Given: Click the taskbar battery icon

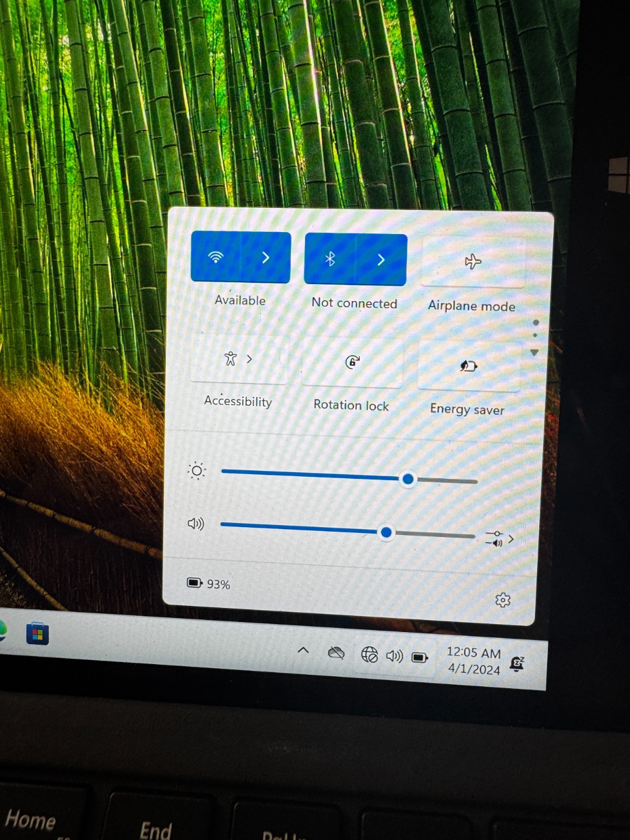Looking at the screenshot, I should point(420,657).
